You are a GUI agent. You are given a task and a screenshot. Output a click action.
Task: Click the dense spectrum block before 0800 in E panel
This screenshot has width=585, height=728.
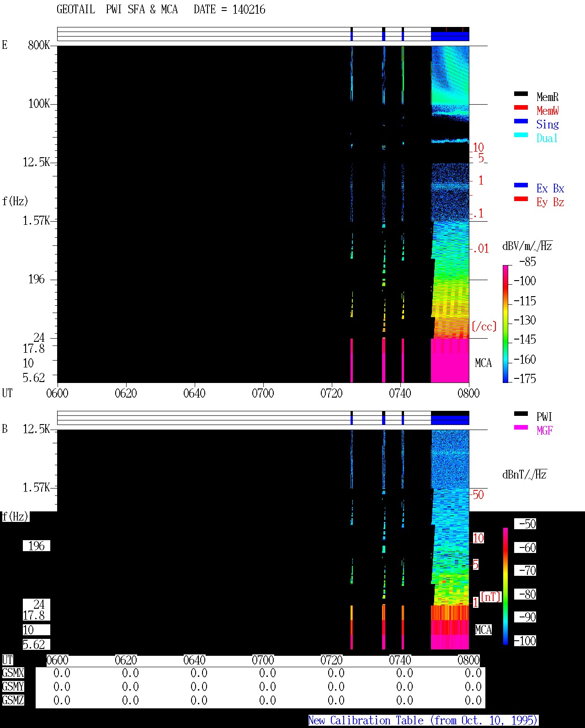tap(450, 192)
